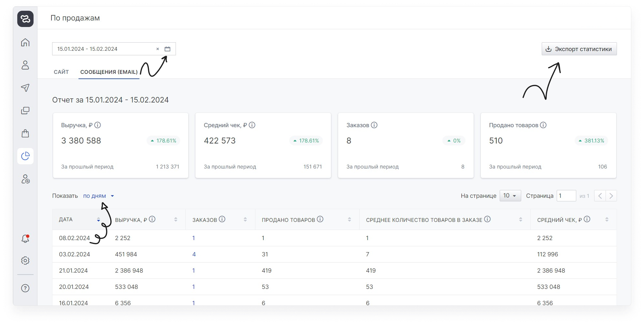Expand the 'по дням' grouping dropdown
The width and height of the screenshot is (644, 325).
pyautogui.click(x=98, y=196)
